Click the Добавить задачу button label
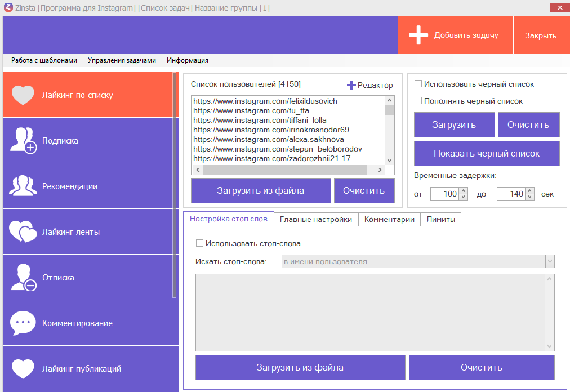Viewport: 570px width, 392px height. [x=466, y=35]
